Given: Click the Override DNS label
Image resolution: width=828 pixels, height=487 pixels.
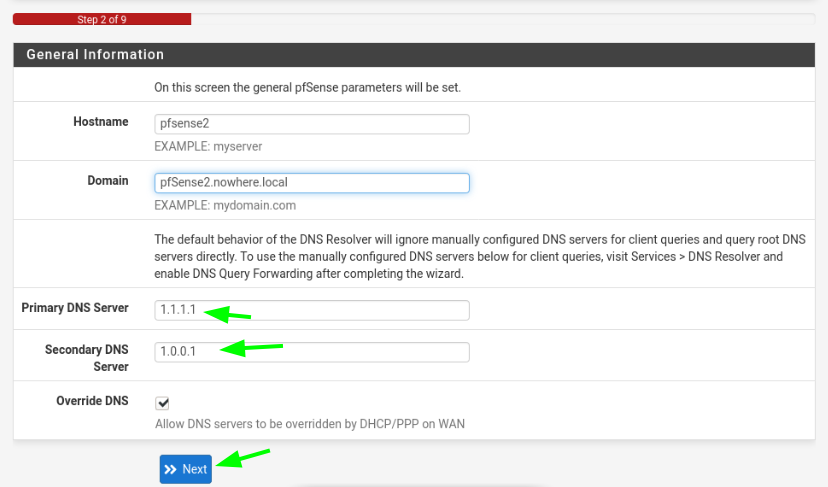Looking at the screenshot, I should pos(92,401).
